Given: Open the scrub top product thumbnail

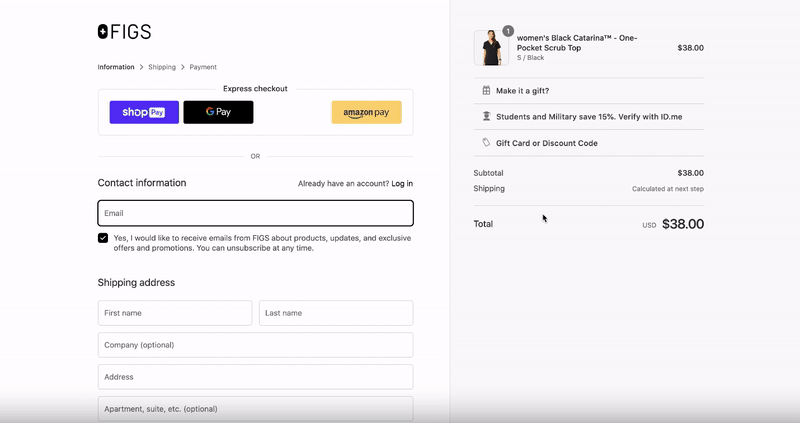Looking at the screenshot, I should pos(491,47).
